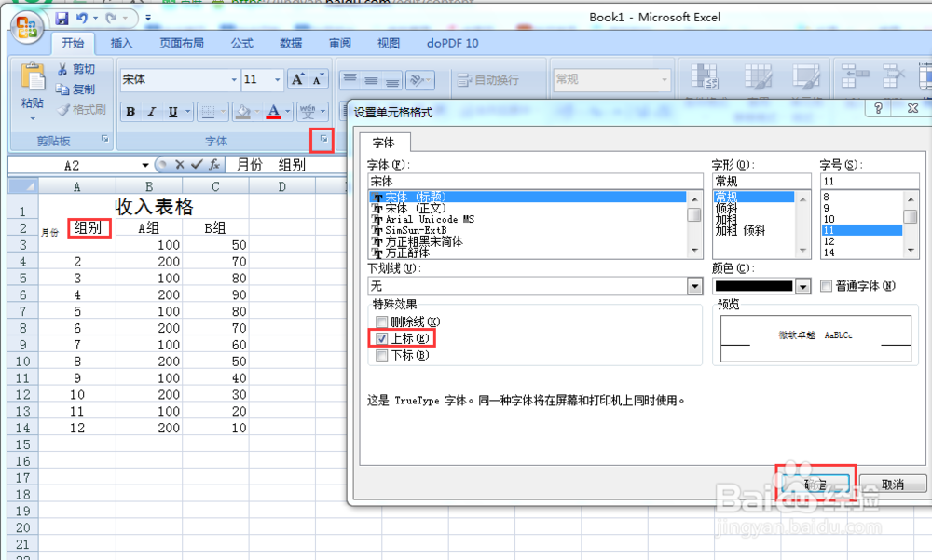
Task: Click the Undo icon
Action: [x=83, y=18]
